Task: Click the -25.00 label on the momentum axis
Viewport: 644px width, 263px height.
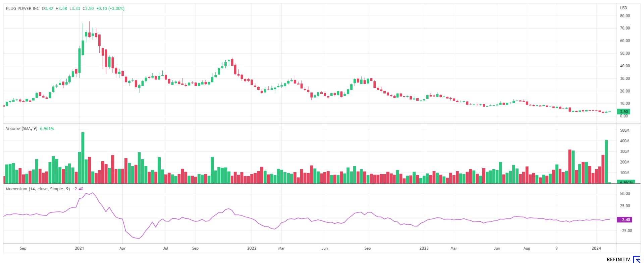Action: [626, 231]
